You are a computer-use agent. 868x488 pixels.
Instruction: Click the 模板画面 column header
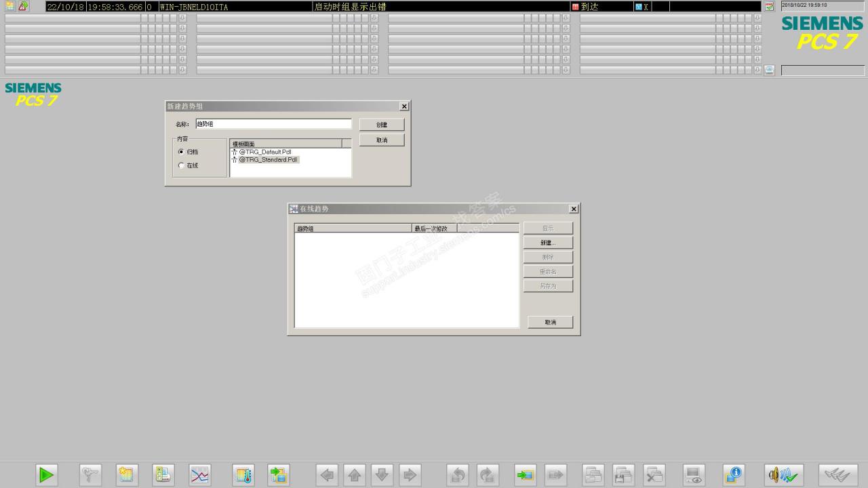tap(285, 144)
